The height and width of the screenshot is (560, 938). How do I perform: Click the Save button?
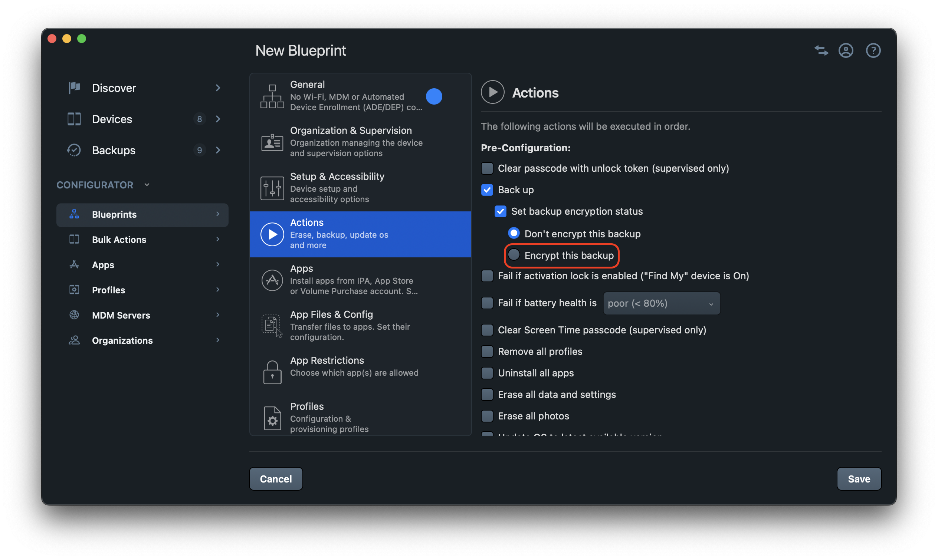(859, 478)
